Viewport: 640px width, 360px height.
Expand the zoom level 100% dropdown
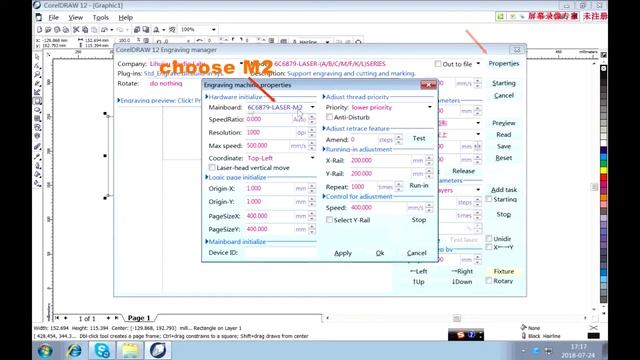tap(213, 29)
